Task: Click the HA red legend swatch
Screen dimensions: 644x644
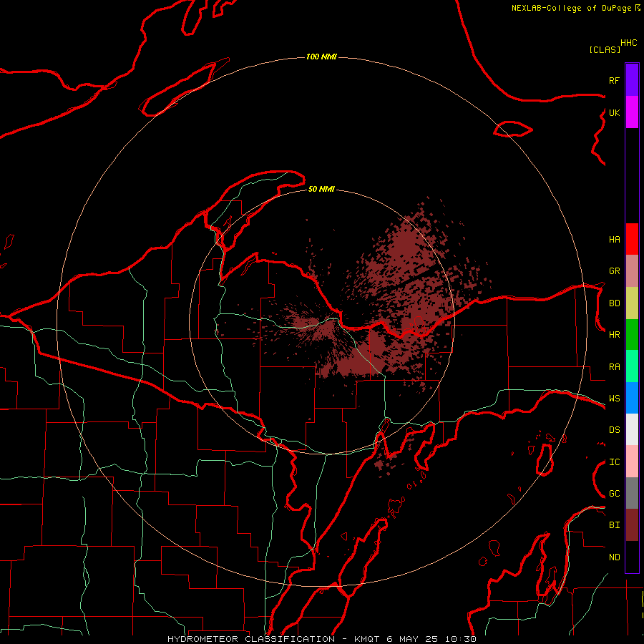Action: (632, 239)
